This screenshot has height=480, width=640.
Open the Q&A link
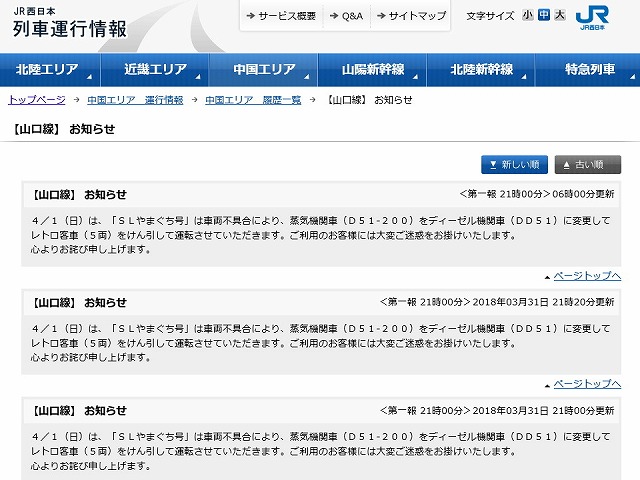346,16
